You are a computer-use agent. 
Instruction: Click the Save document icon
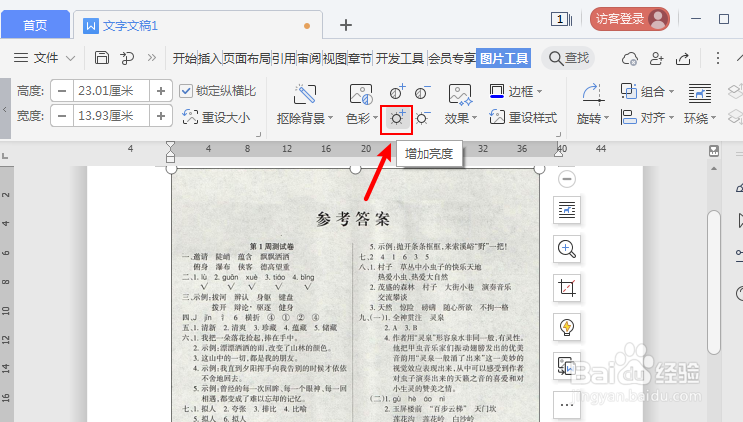point(102,58)
